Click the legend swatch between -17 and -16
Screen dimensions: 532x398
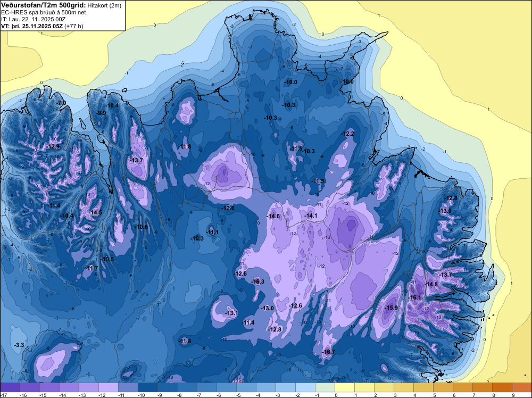(10, 387)
